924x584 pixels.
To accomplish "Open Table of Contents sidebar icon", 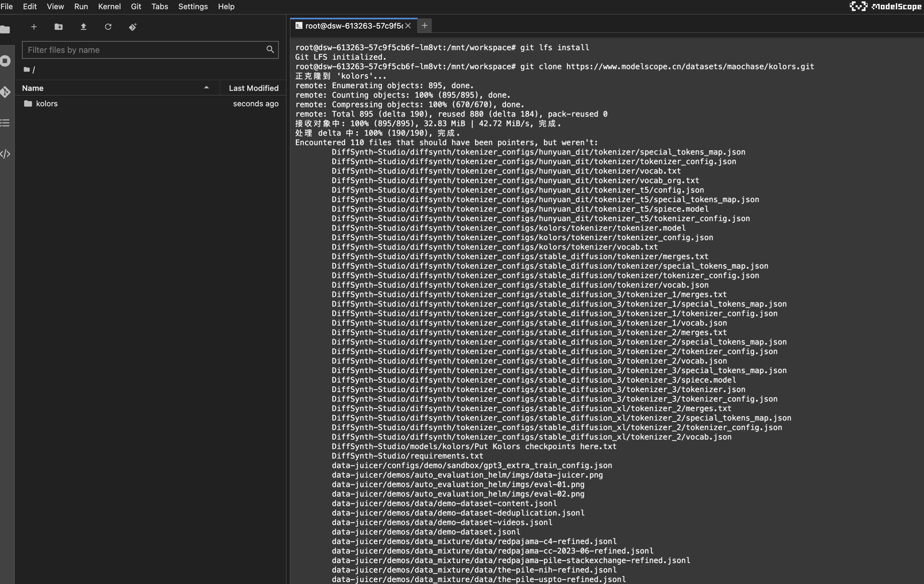I will (x=5, y=123).
